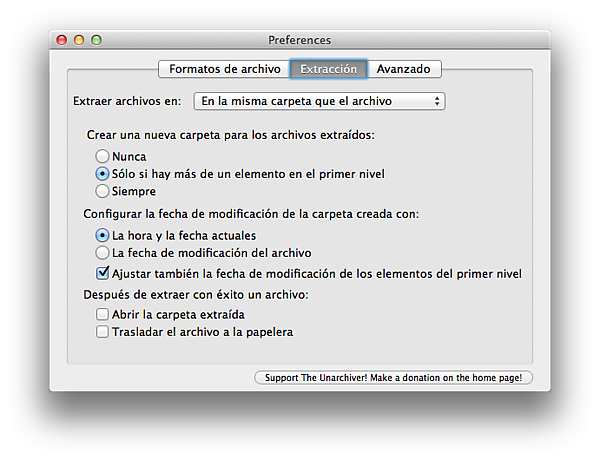
Task: Click the green zoom window button
Action: (x=96, y=40)
